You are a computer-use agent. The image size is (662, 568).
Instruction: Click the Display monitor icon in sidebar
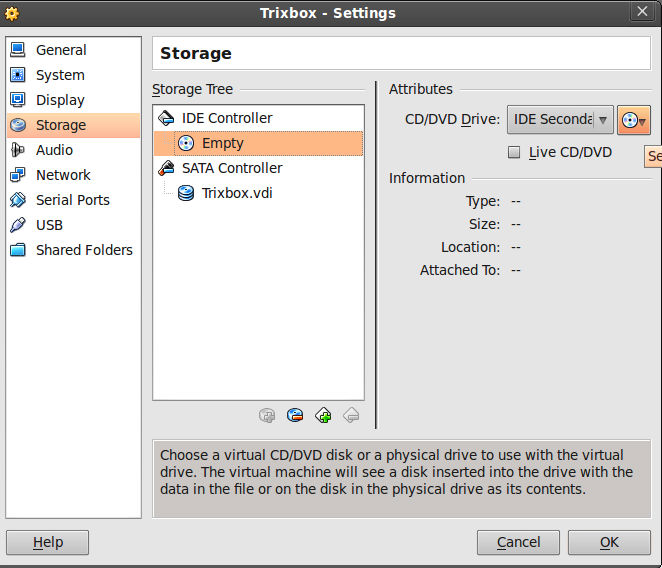click(18, 100)
